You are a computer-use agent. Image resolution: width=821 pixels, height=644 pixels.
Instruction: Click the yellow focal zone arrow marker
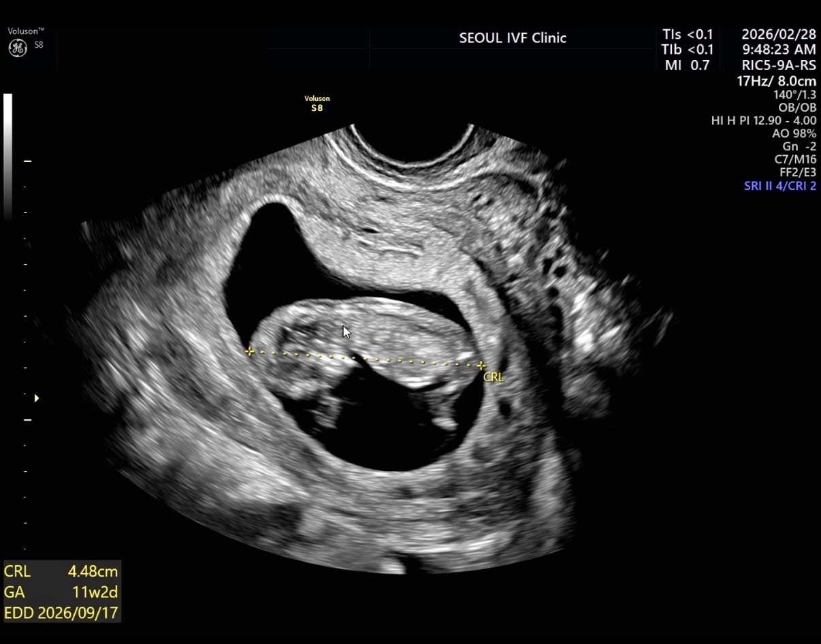pyautogui.click(x=36, y=398)
